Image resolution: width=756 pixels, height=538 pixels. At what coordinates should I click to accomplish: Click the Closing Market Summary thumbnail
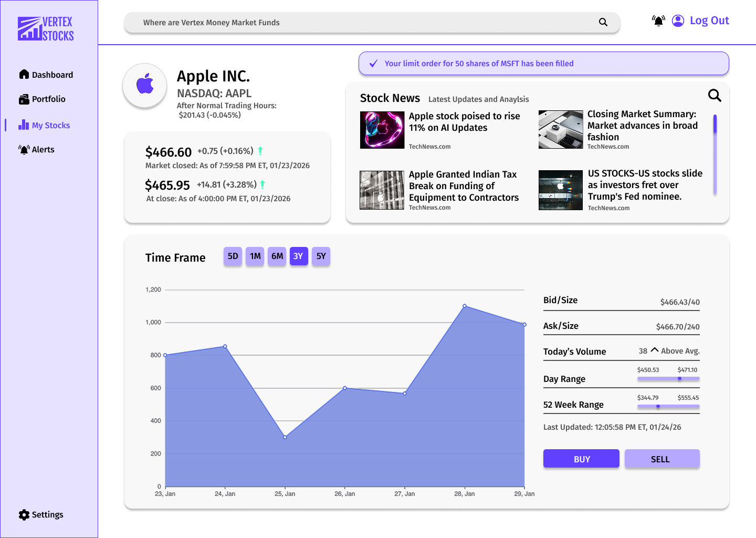coord(561,130)
